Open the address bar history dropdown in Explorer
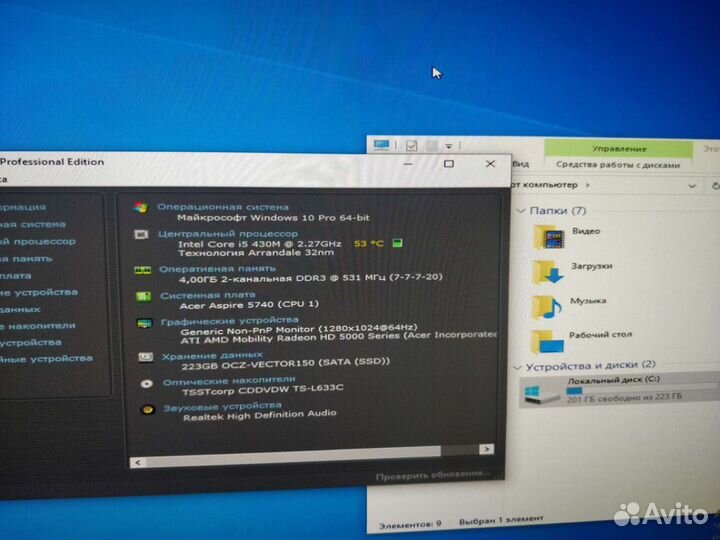This screenshot has height=540, width=720. click(x=692, y=186)
